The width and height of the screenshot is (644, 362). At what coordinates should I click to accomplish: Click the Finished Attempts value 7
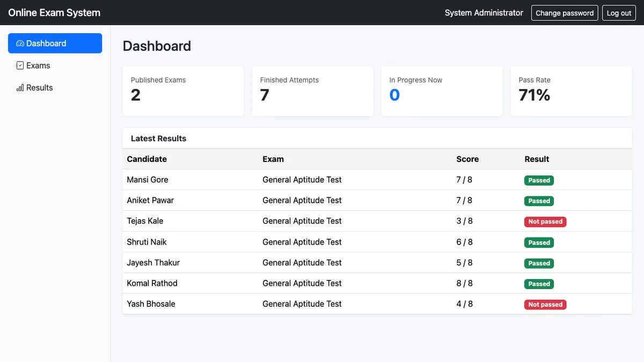click(265, 95)
